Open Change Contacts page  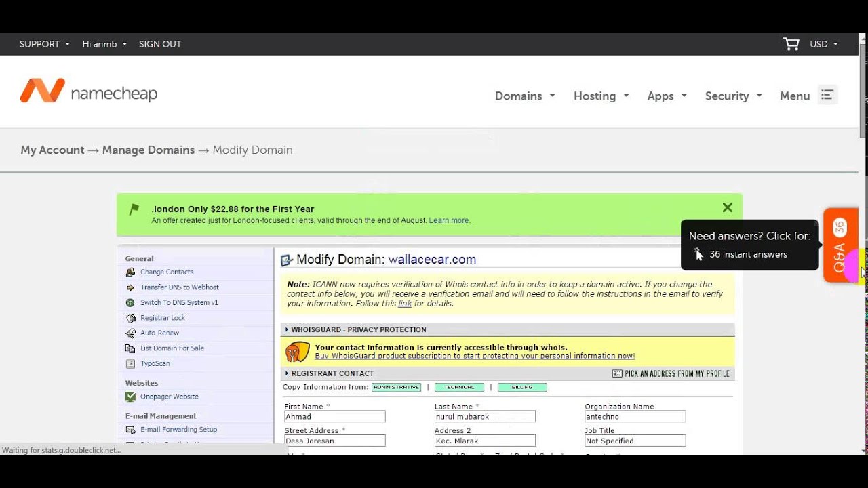click(x=167, y=272)
